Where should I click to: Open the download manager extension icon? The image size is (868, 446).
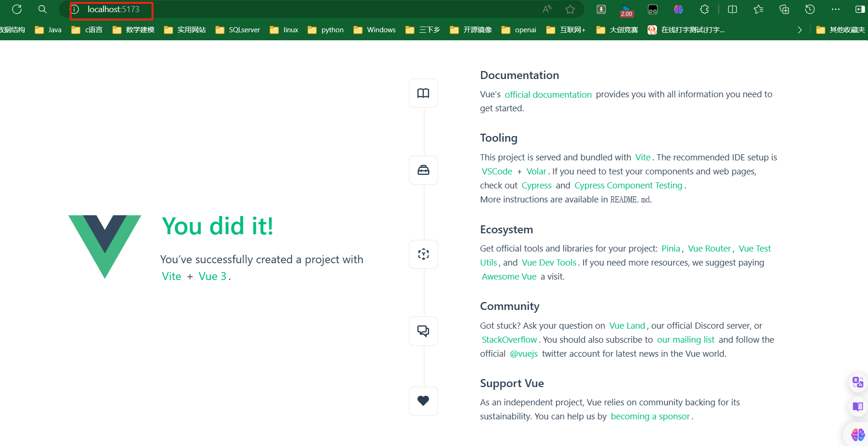601,9
